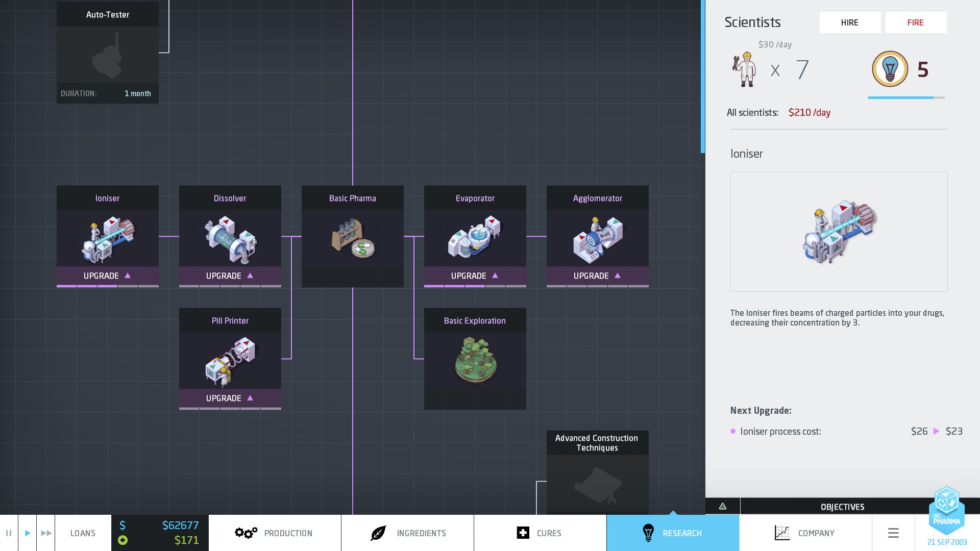
Task: Set game to normal play speed
Action: coord(28,533)
